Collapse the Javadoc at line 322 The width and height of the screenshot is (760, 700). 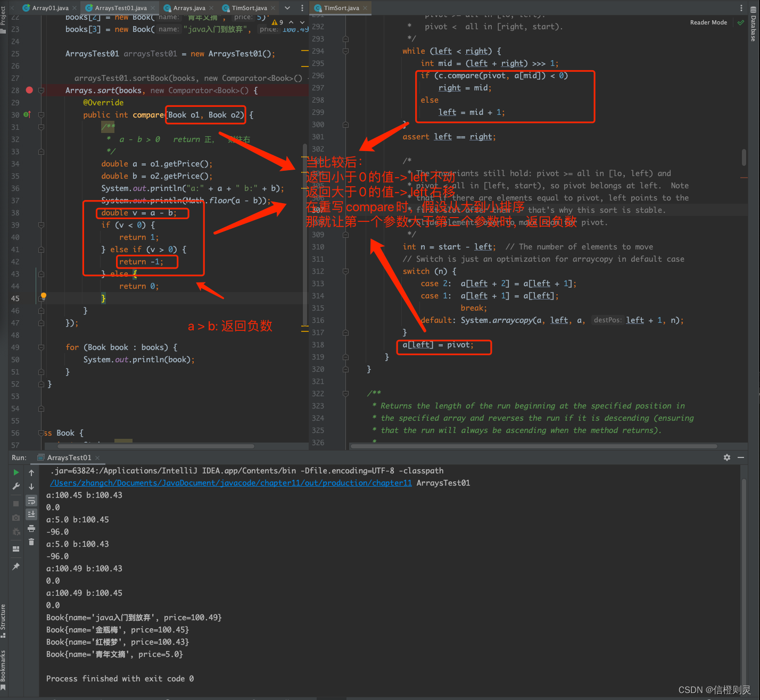click(345, 394)
